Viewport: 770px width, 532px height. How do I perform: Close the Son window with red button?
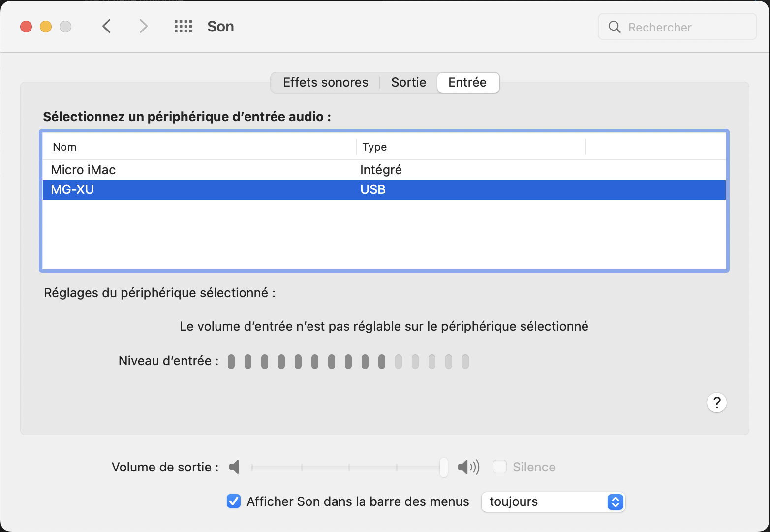26,27
